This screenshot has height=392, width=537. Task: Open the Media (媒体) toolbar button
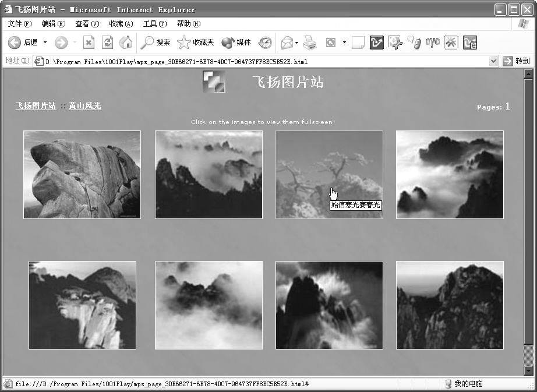(x=236, y=43)
